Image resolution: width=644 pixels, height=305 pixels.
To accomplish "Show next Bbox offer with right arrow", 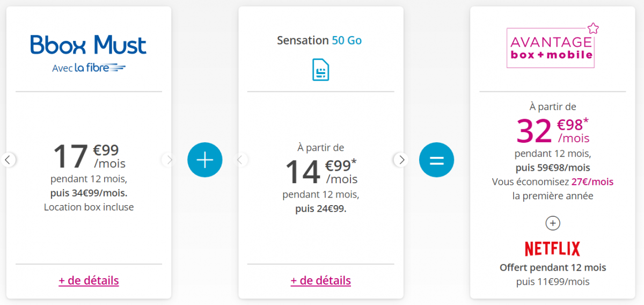I will pyautogui.click(x=169, y=159).
